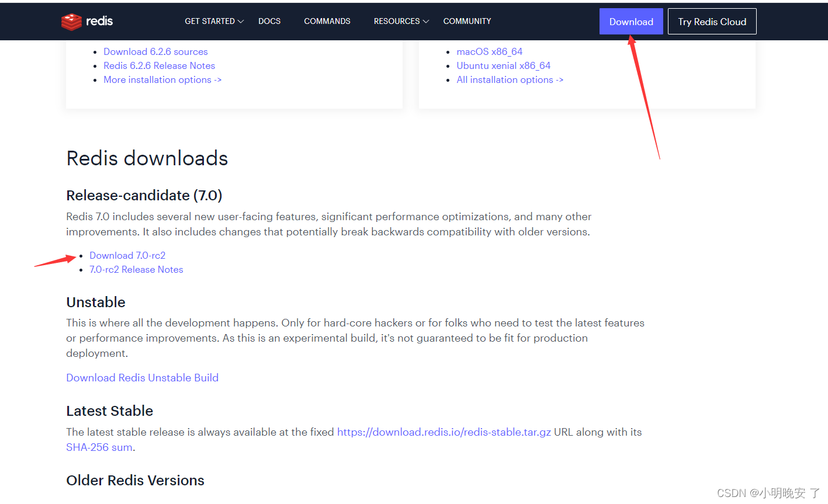Click the Release-candidate (7.0) heading

[144, 195]
